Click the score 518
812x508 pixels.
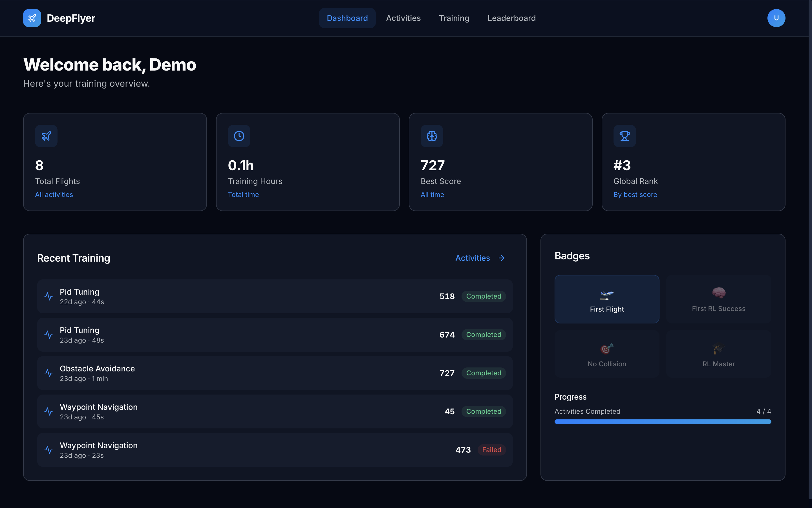pos(447,296)
